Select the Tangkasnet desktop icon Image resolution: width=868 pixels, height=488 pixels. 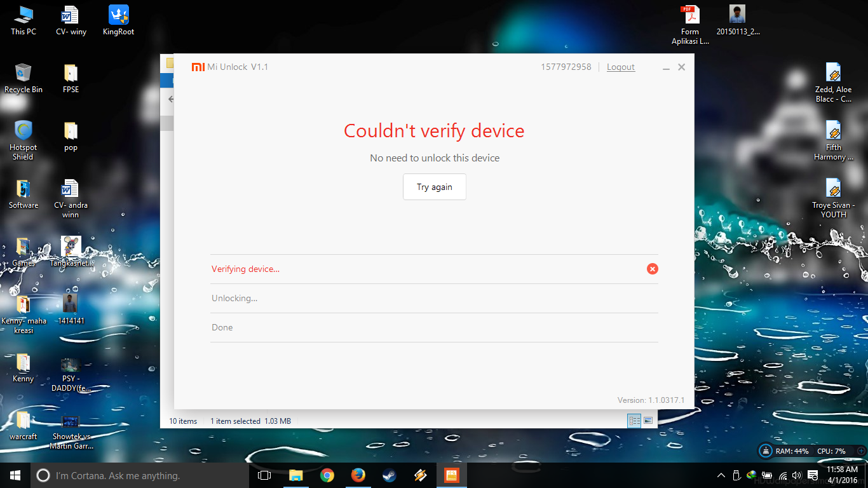tap(71, 252)
